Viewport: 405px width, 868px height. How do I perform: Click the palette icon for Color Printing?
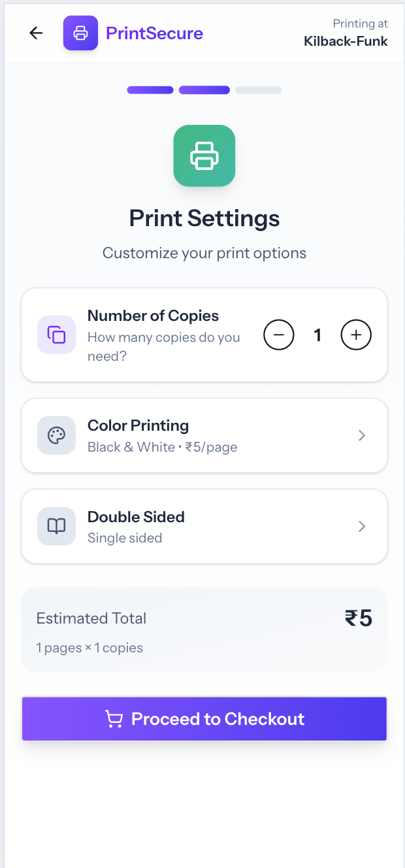56,435
